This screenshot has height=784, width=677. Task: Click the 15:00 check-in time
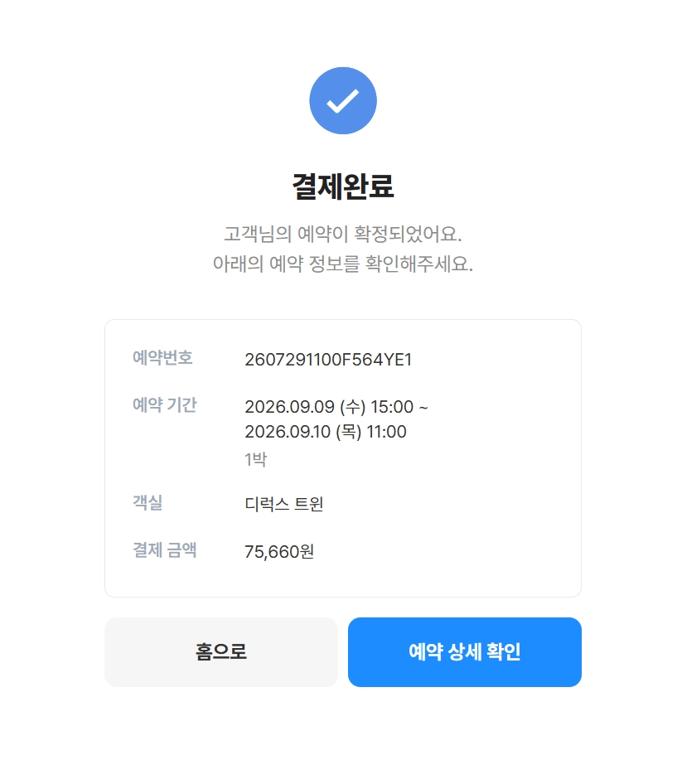(x=392, y=407)
